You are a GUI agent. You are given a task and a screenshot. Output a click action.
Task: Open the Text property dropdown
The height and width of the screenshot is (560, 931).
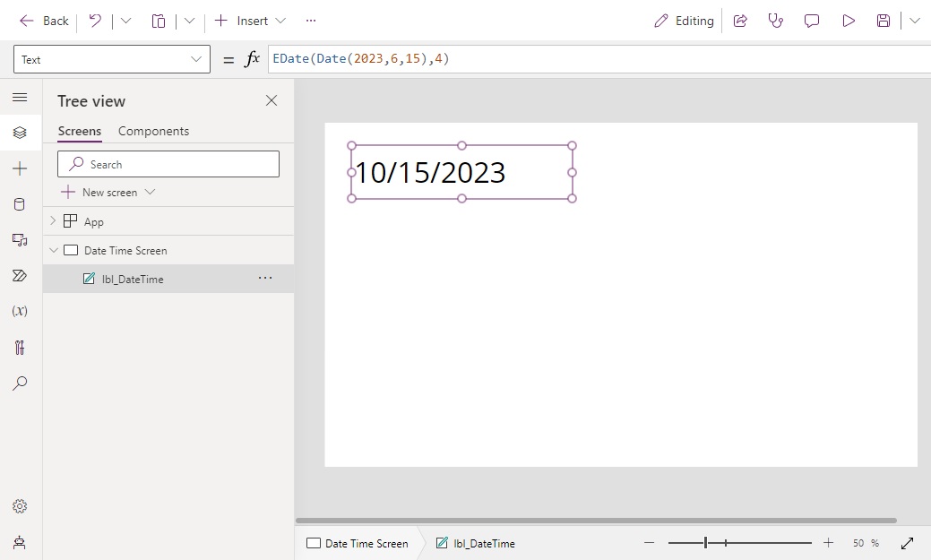(x=112, y=60)
